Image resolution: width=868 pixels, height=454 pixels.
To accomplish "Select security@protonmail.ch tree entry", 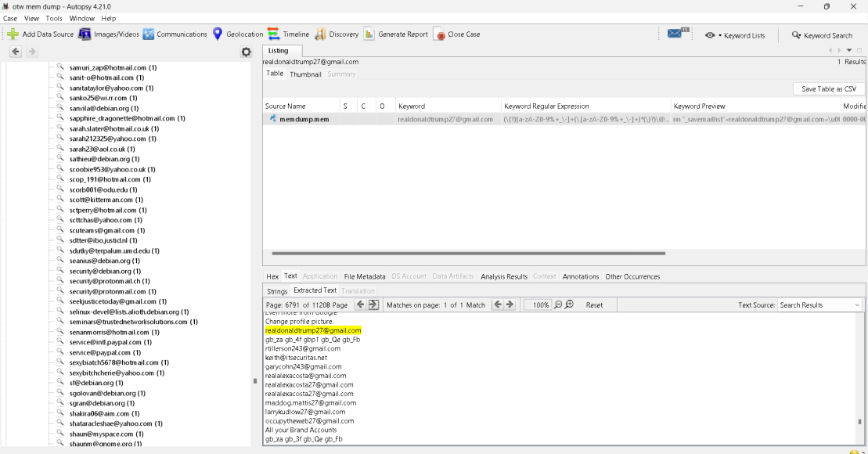I will 110,281.
